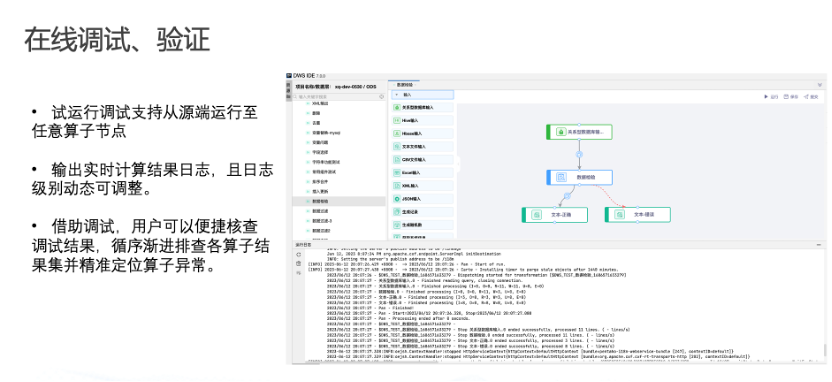This screenshot has width=832, height=382.
Task: Click the locate icon beside tree search box
Action: (x=382, y=97)
